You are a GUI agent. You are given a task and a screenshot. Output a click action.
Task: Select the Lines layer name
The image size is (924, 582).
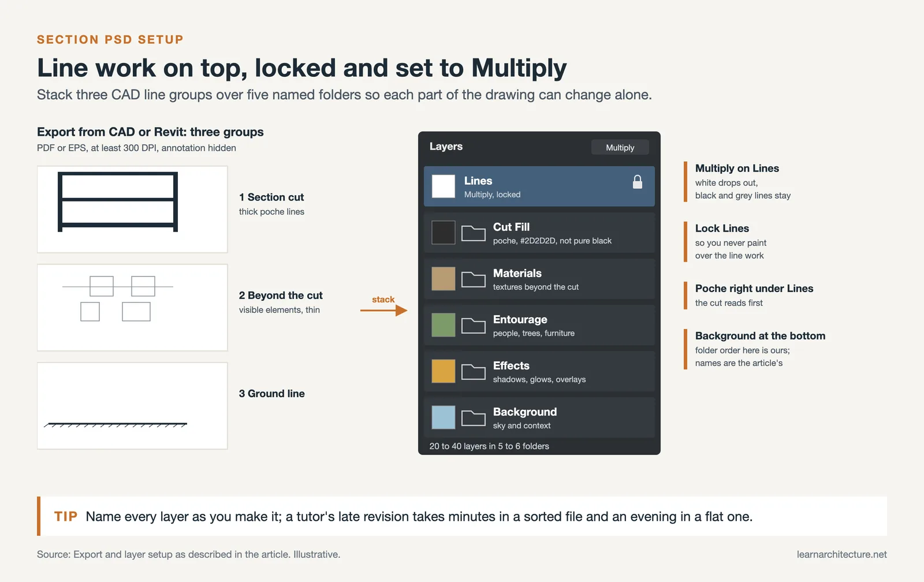[478, 181]
